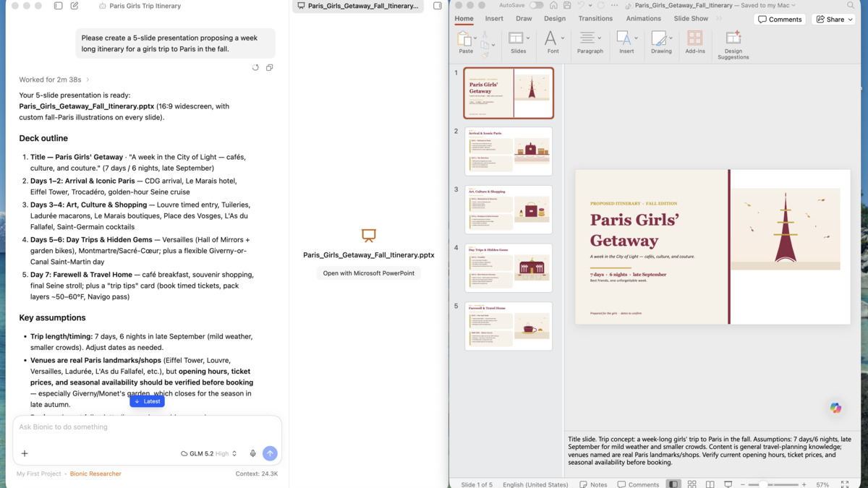Click Open with Microsoft PowerPoint button
This screenshot has height=488, width=868.
[369, 273]
